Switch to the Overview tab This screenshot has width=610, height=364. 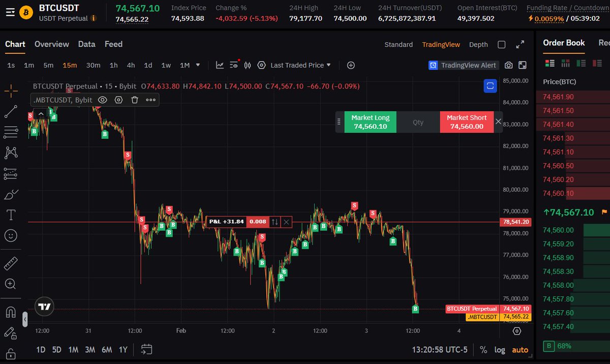[x=51, y=44]
